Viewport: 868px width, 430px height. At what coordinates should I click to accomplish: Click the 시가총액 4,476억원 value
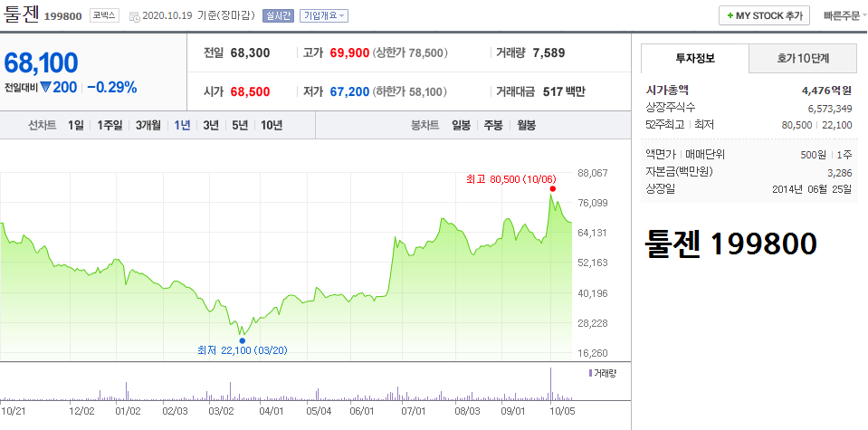[x=826, y=91]
